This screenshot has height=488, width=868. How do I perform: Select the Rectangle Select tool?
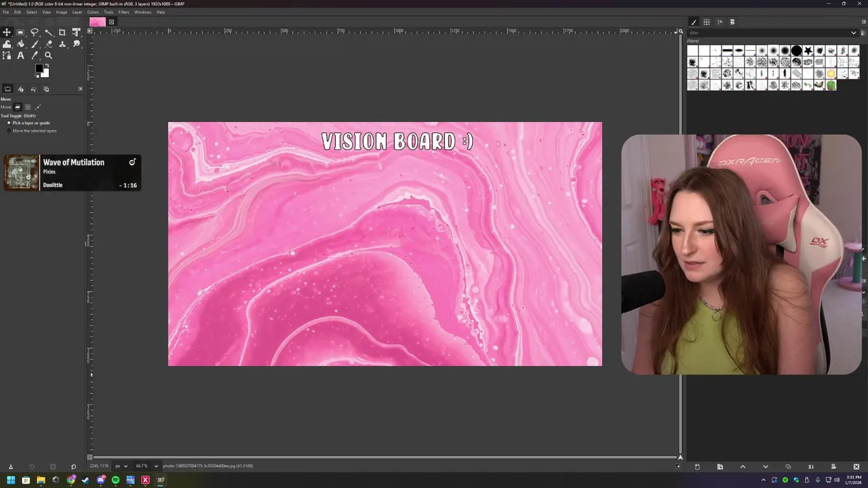(20, 33)
